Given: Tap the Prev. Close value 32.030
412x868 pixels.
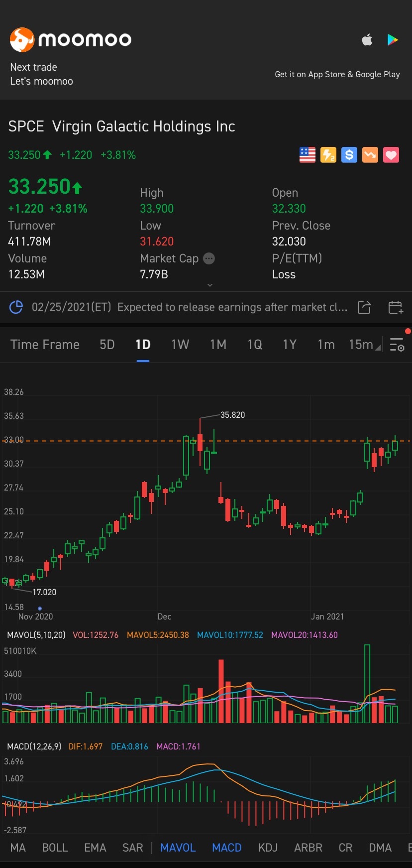Looking at the screenshot, I should click(x=289, y=242).
